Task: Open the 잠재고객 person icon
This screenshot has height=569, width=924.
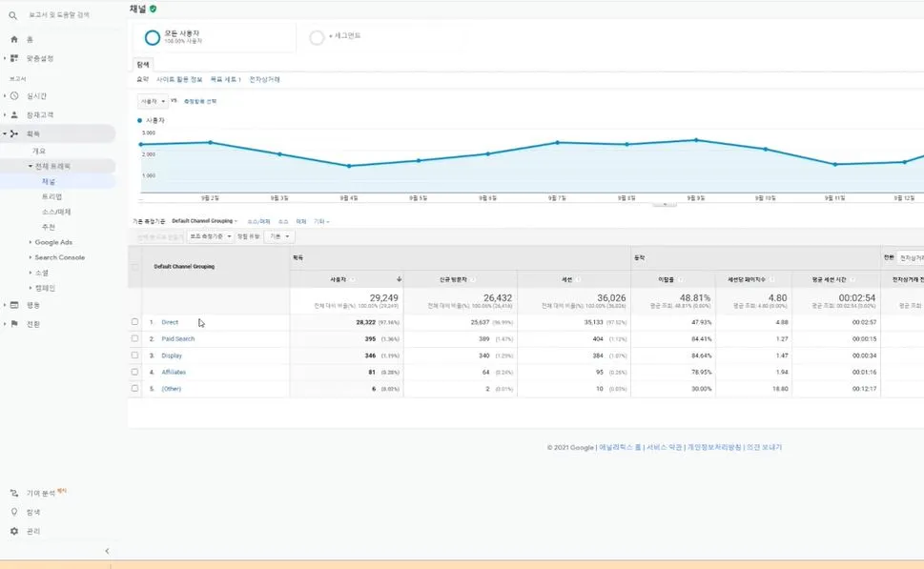Action: tap(14, 115)
